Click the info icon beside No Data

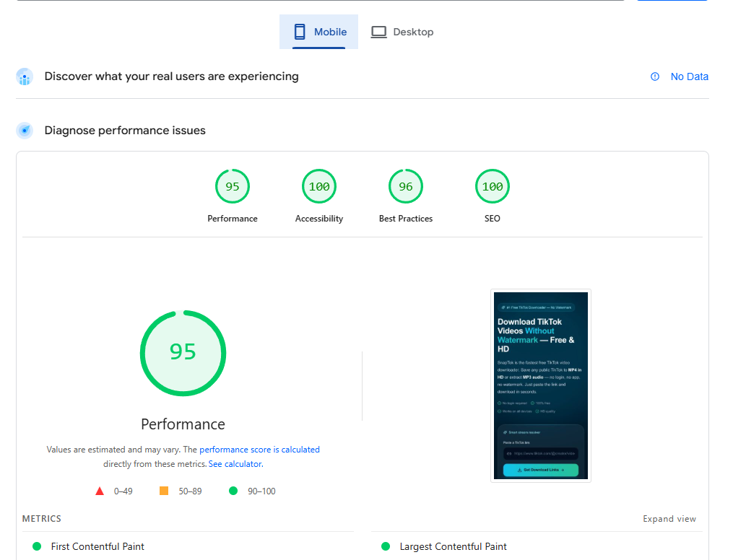pyautogui.click(x=655, y=76)
